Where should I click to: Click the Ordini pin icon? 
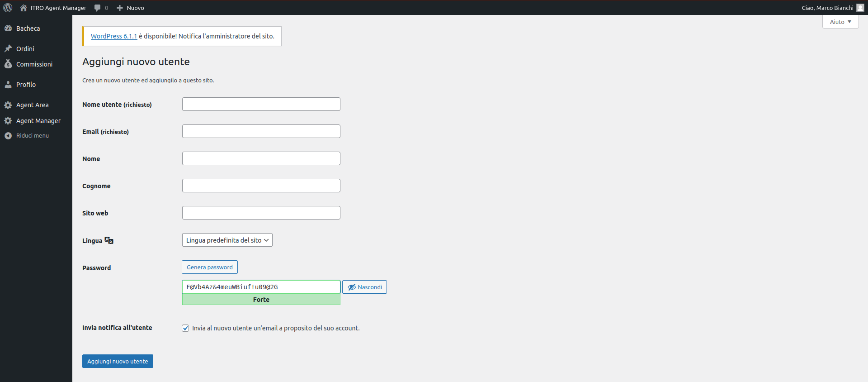point(8,48)
